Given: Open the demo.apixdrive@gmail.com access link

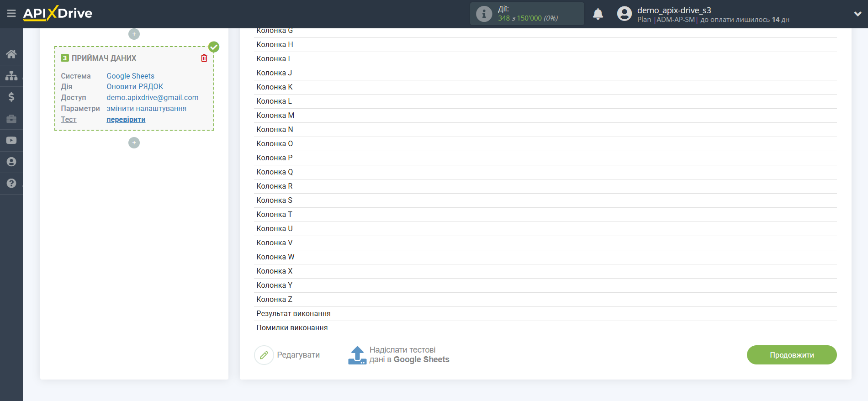Looking at the screenshot, I should coord(153,97).
